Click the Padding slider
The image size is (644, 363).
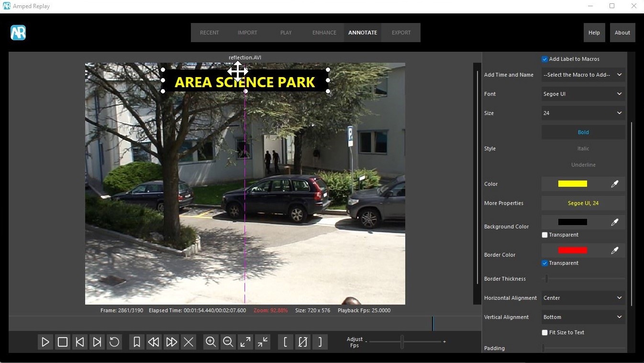[584, 348]
